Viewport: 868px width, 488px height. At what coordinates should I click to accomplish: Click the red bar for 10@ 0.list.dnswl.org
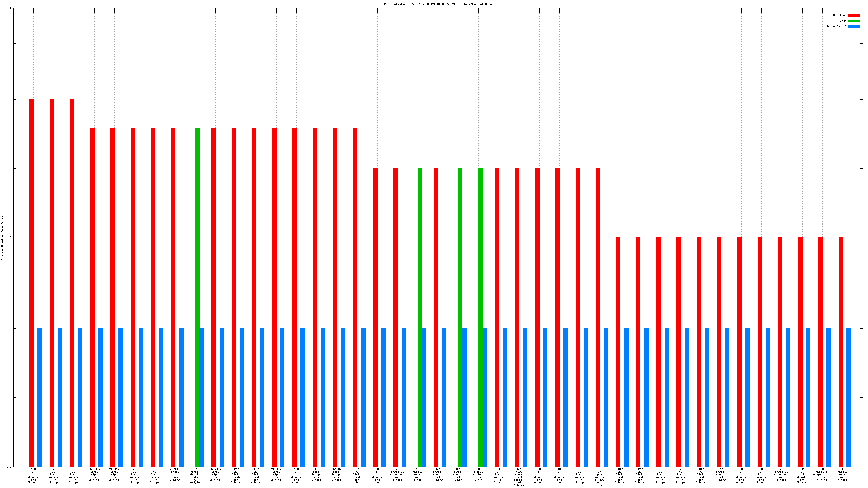pos(32,283)
